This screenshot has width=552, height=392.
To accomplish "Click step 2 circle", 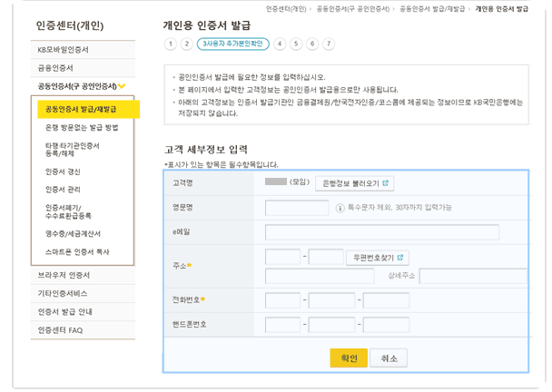I will point(187,44).
